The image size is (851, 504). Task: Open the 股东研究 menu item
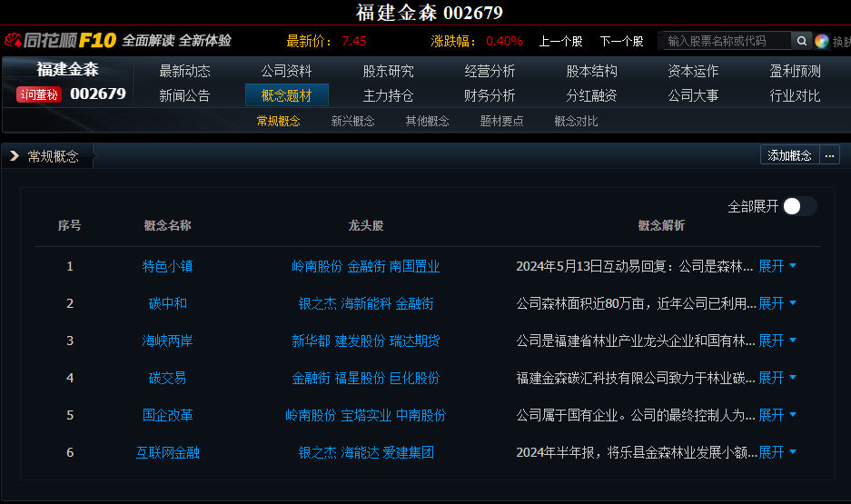coord(388,71)
